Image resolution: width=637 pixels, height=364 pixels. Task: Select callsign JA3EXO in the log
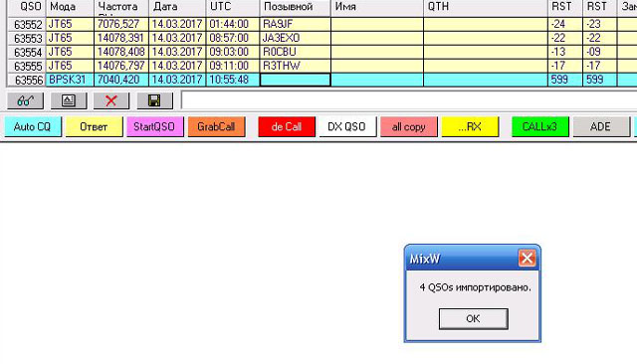pos(296,38)
